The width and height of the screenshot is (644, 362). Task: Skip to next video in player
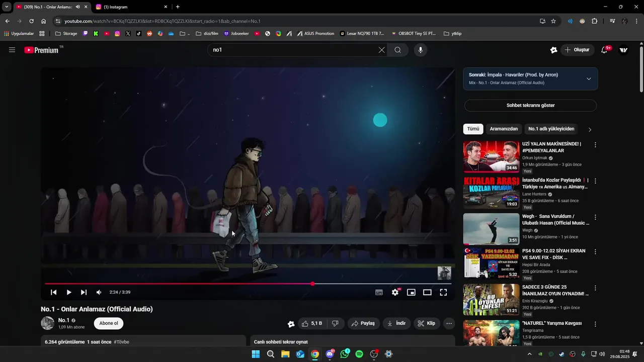[84, 292]
